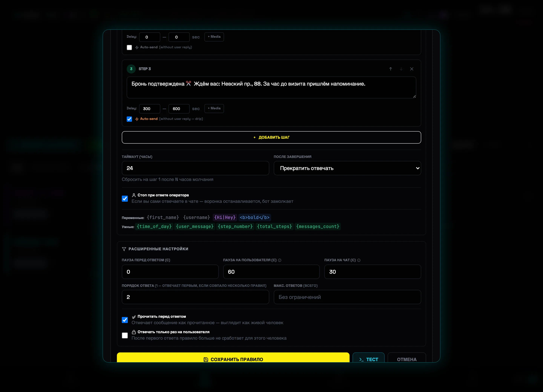The image size is (543, 392).
Task: Click the Таймаут (часы) input field
Action: (195, 168)
